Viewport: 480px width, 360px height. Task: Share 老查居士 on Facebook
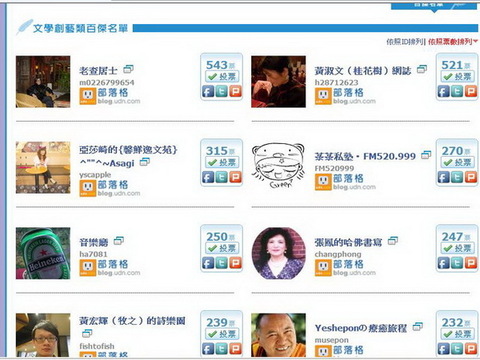208,91
